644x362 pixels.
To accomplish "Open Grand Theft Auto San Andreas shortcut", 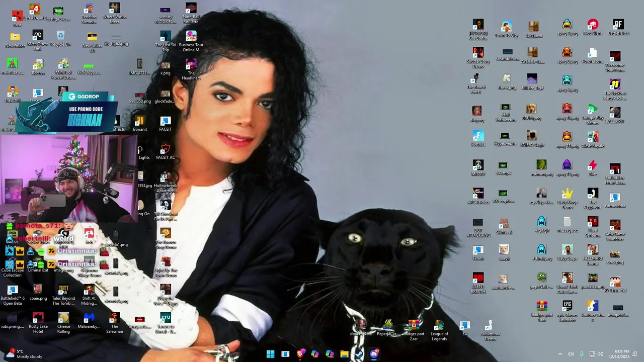I will pyautogui.click(x=568, y=283).
